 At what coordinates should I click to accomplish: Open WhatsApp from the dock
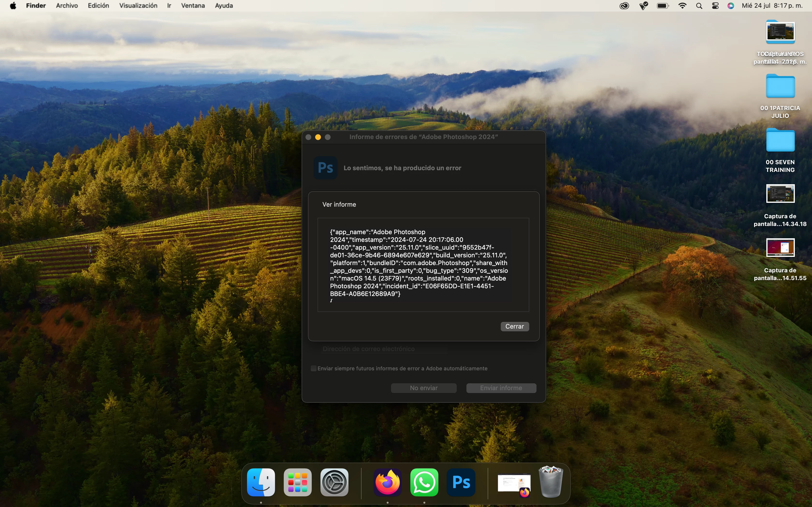coord(424,483)
